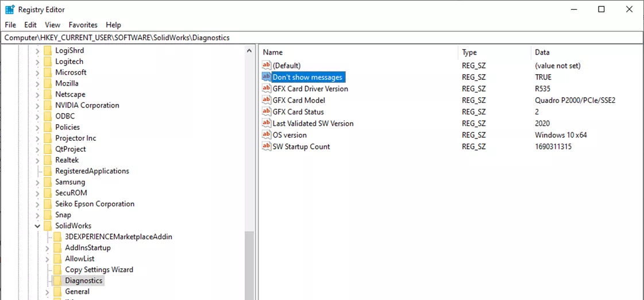Screen dimensions: 644x300
Task: Expand the AllowList subkey
Action: 47,259
